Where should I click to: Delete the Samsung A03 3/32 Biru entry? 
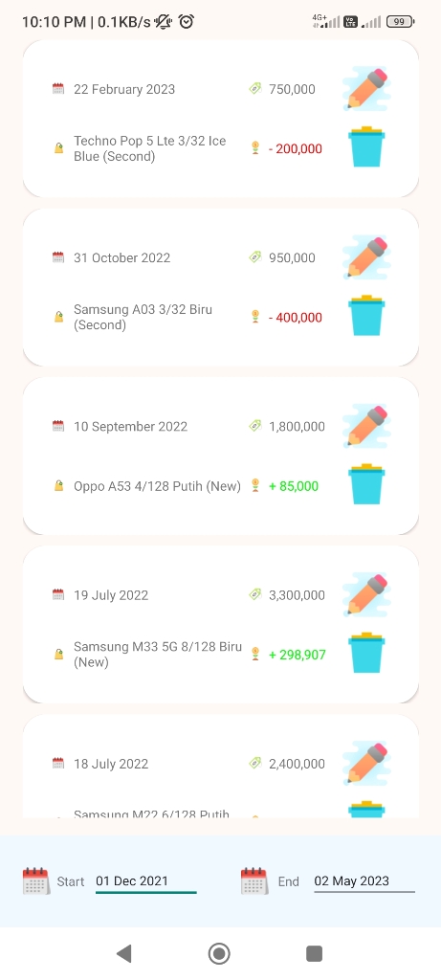pyautogui.click(x=366, y=316)
